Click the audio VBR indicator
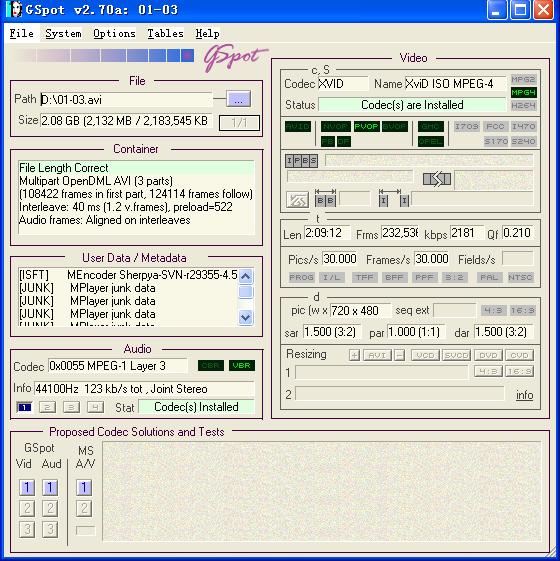The height and width of the screenshot is (561, 560). (x=242, y=366)
